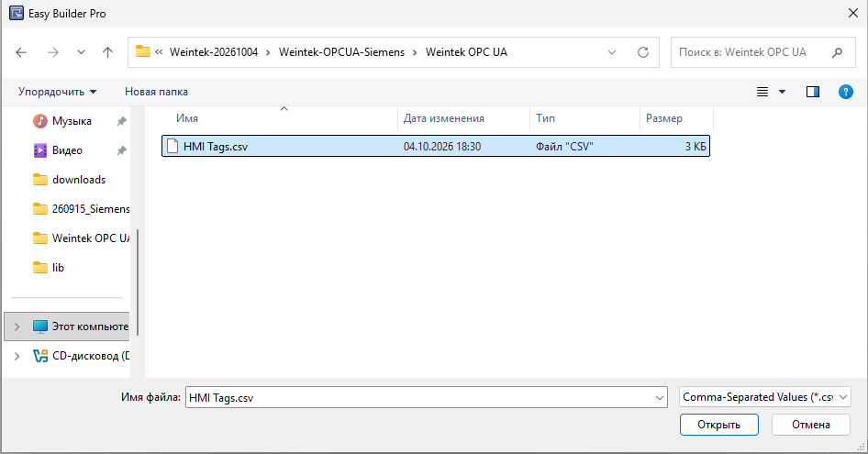Image resolution: width=868 pixels, height=454 pixels.
Task: Open Comma-Separated Values file type dropdown
Action: (x=764, y=397)
